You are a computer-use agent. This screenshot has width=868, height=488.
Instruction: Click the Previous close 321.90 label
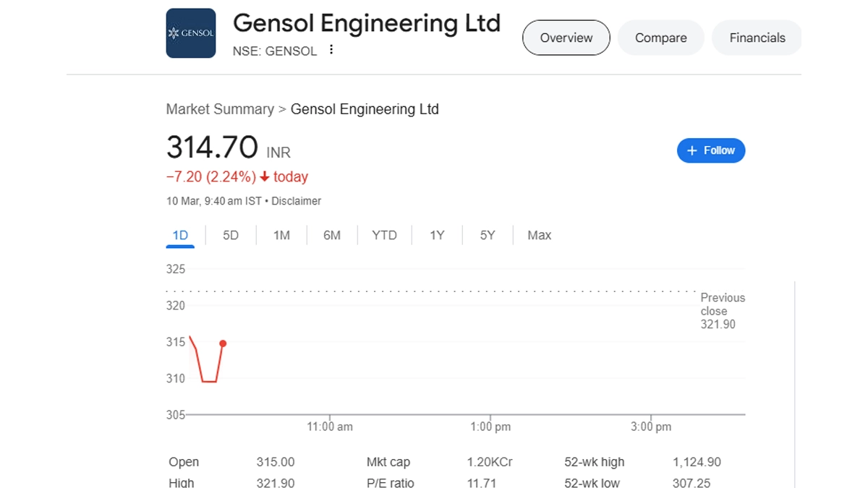722,311
